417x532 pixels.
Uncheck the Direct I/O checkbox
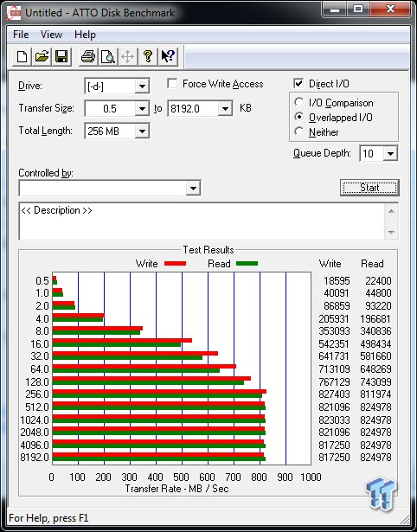pos(298,83)
